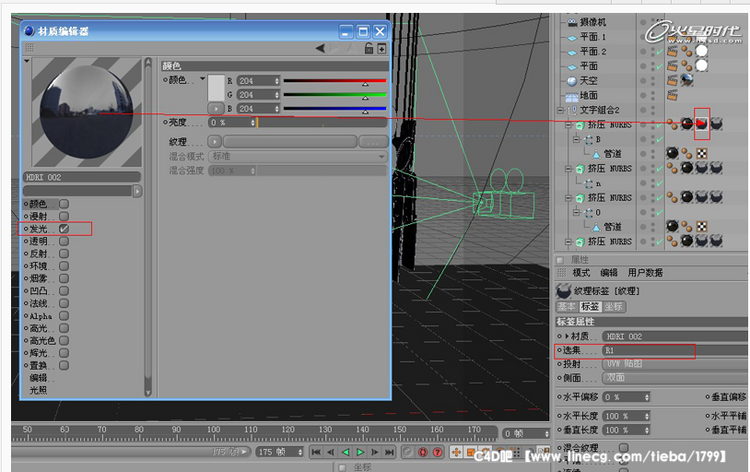
Task: Click the grip icon at material editor's top-left
Action: (x=29, y=48)
